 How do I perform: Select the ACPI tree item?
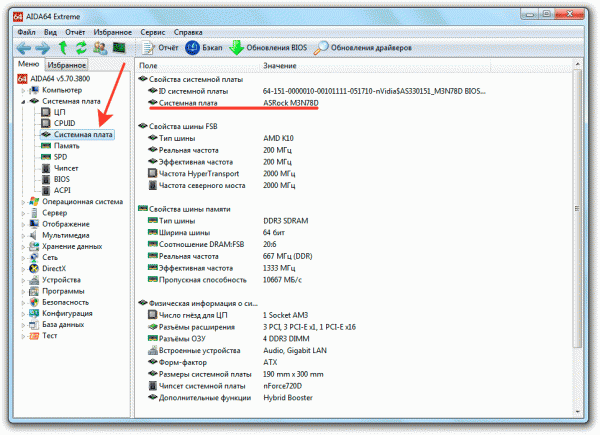pos(62,190)
